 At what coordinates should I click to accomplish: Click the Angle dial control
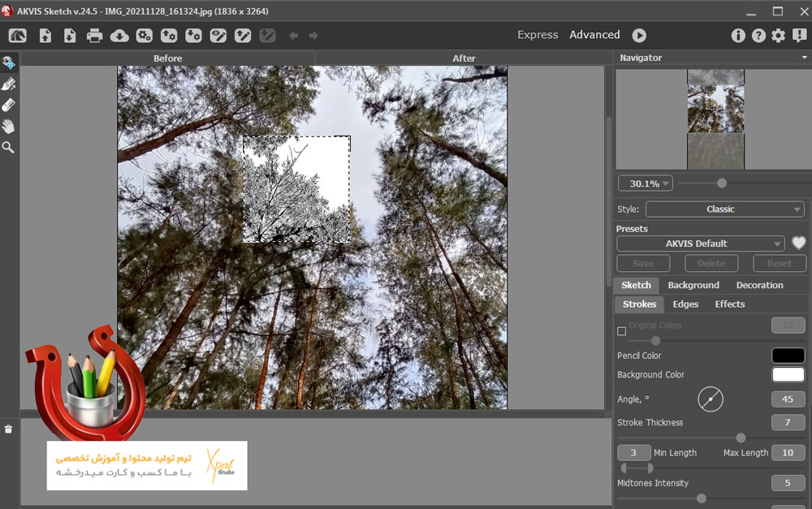[x=710, y=399]
